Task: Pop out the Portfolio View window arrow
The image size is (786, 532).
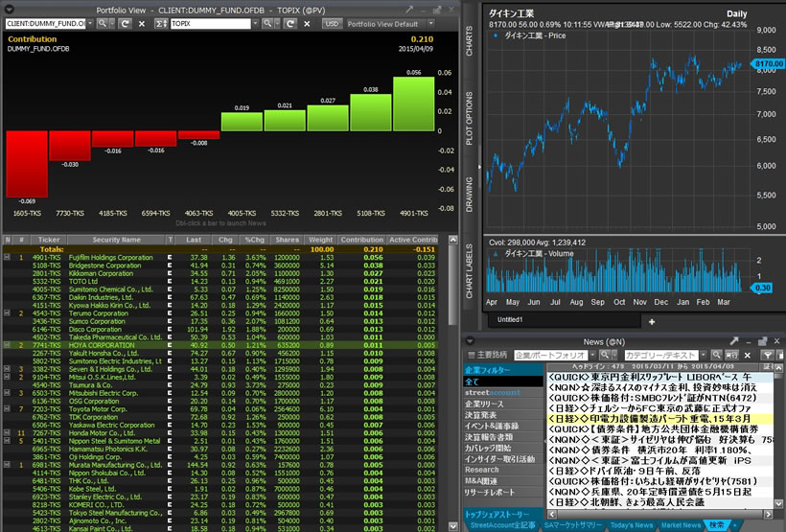Action: click(x=410, y=9)
